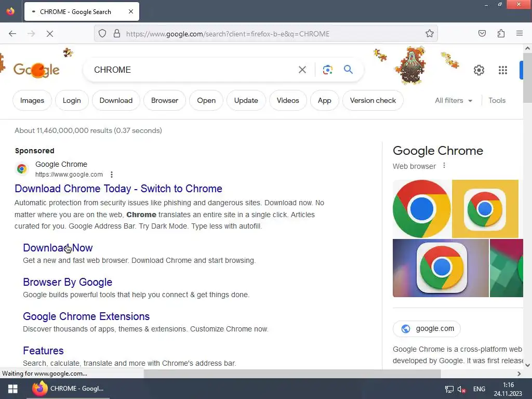Close the CHROME - Google Search tab
The image size is (532, 399).
(131, 11)
